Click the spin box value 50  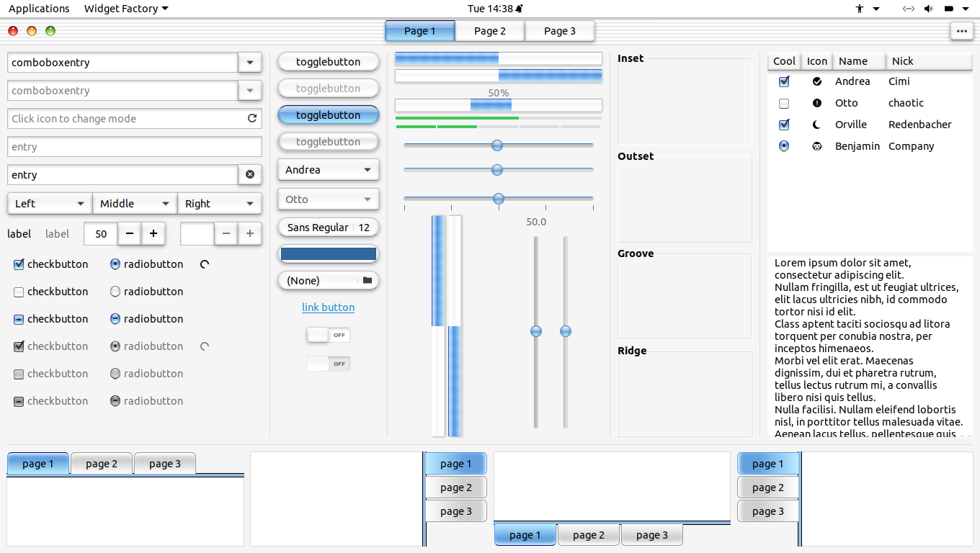coord(101,233)
